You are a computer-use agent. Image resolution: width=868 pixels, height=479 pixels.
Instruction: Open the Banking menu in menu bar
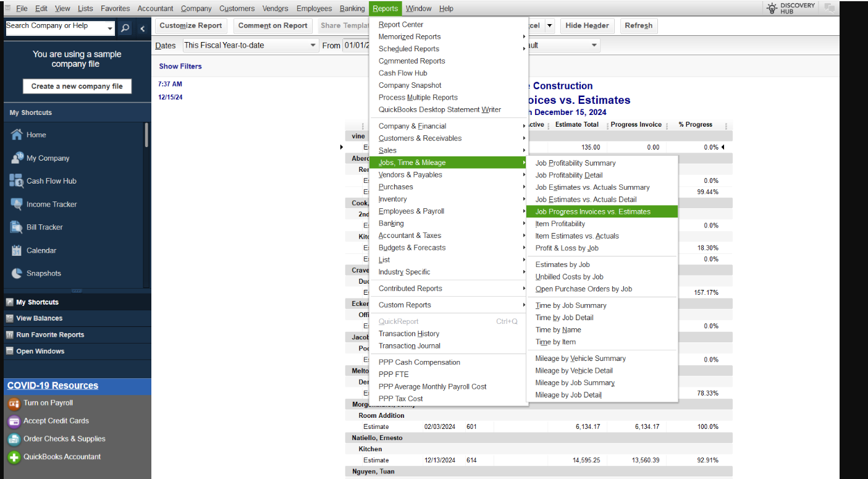[x=352, y=9]
